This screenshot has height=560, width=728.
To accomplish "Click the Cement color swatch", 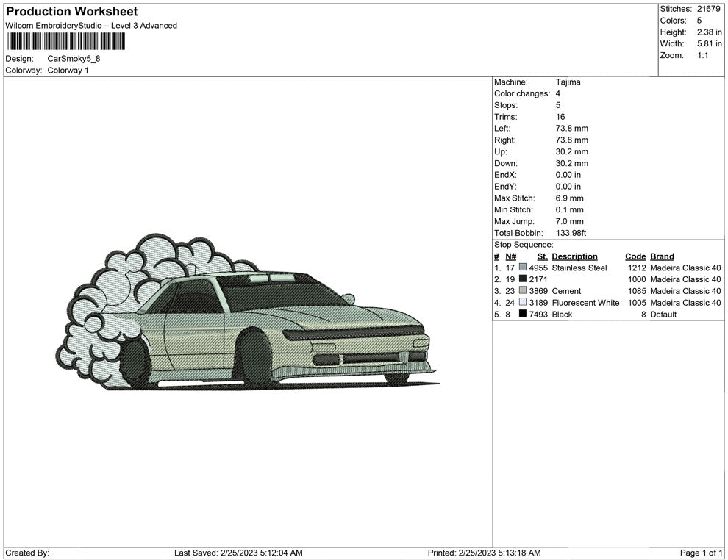I will 523,291.
